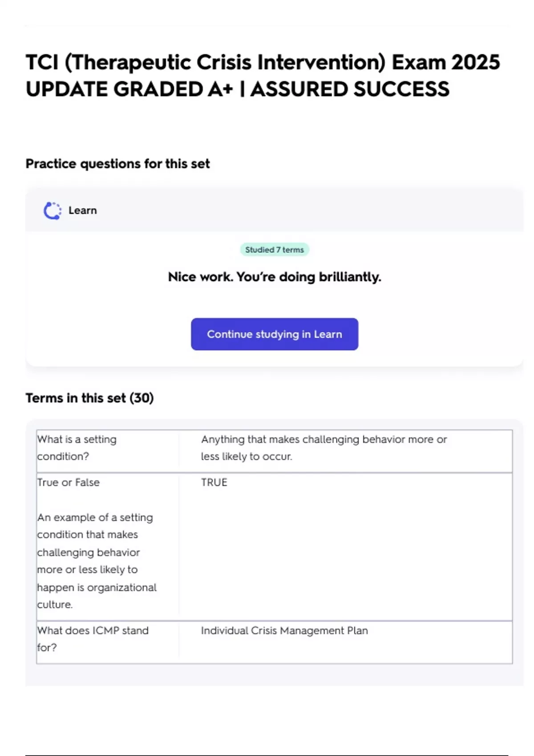Click the 'challenging behavior' line in second term
The width and height of the screenshot is (534, 756).
89,552
